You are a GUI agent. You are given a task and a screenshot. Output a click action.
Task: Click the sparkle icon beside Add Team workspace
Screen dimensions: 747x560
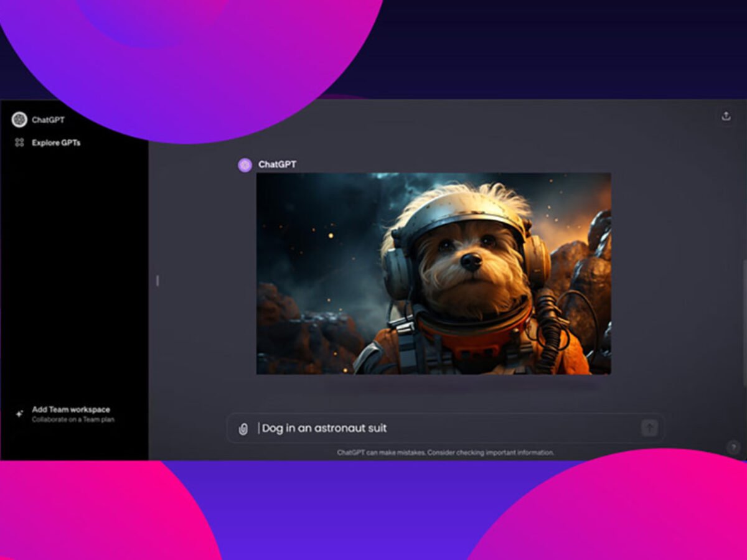(x=19, y=414)
